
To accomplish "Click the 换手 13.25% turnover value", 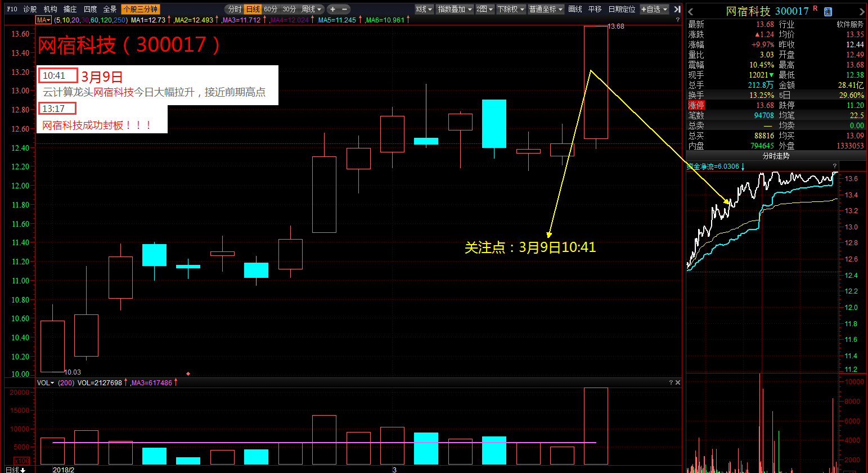I will (761, 95).
